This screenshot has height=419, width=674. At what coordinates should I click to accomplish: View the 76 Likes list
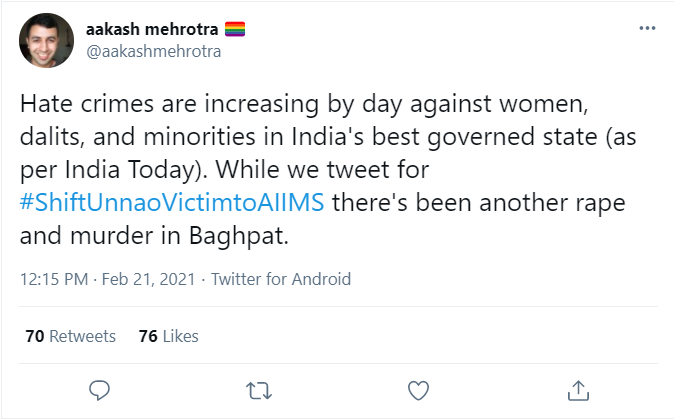[x=168, y=336]
